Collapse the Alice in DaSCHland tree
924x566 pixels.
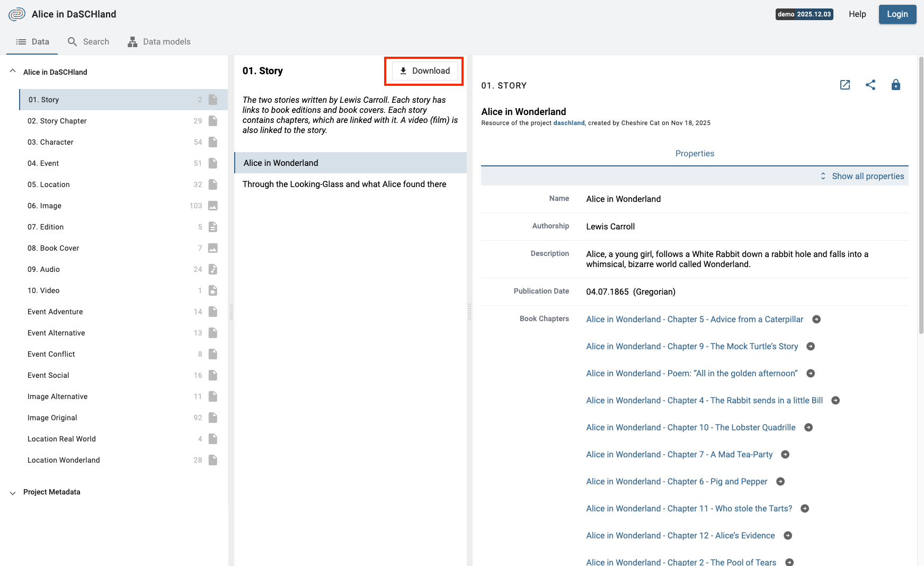[12, 70]
